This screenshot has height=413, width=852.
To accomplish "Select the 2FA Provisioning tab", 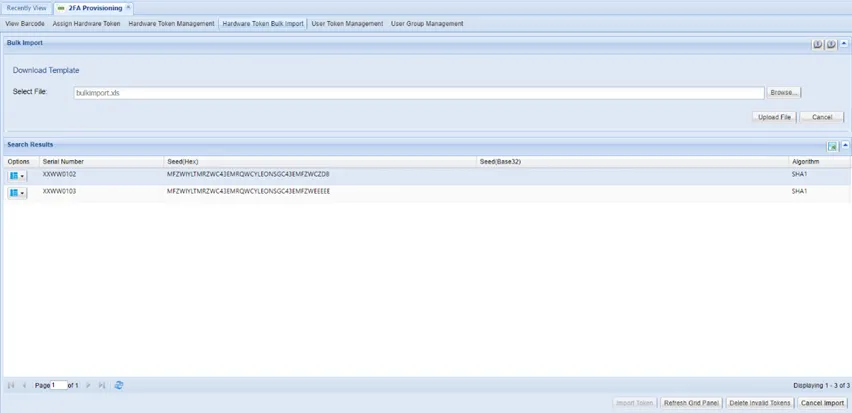I will 95,8.
